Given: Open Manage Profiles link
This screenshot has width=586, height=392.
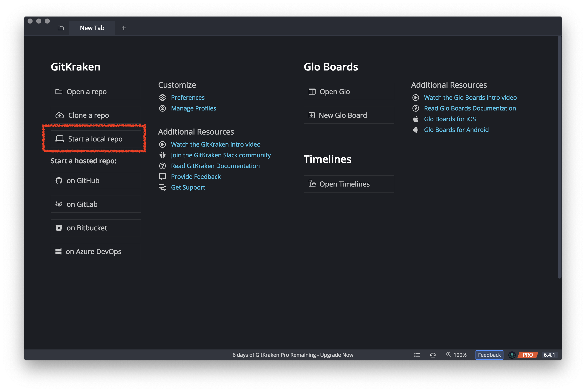Looking at the screenshot, I should (193, 108).
